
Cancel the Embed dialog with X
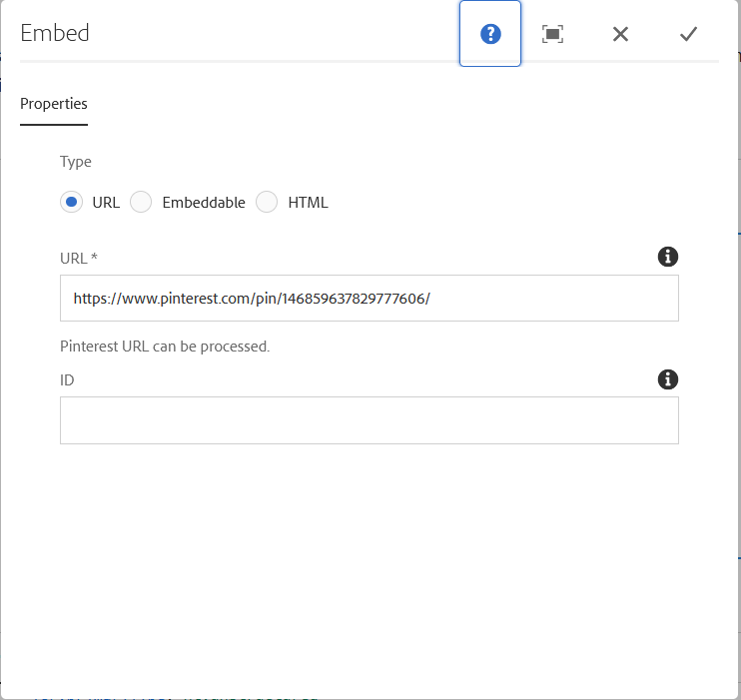pos(620,34)
